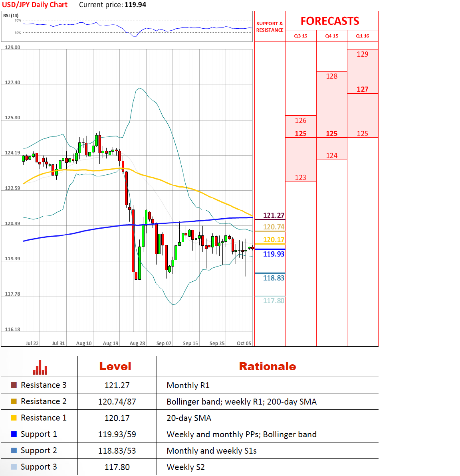The image size is (460, 476).
Task: Click the 120.74 resistance level marker
Action: [274, 227]
